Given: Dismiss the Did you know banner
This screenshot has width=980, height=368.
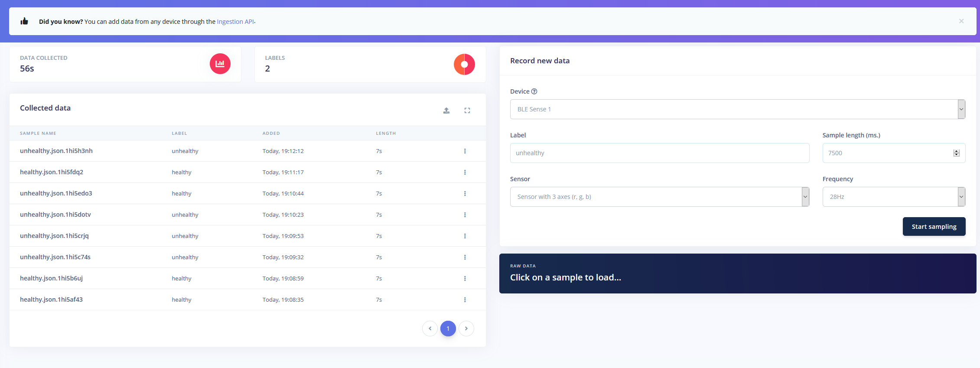Looking at the screenshot, I should (961, 21).
